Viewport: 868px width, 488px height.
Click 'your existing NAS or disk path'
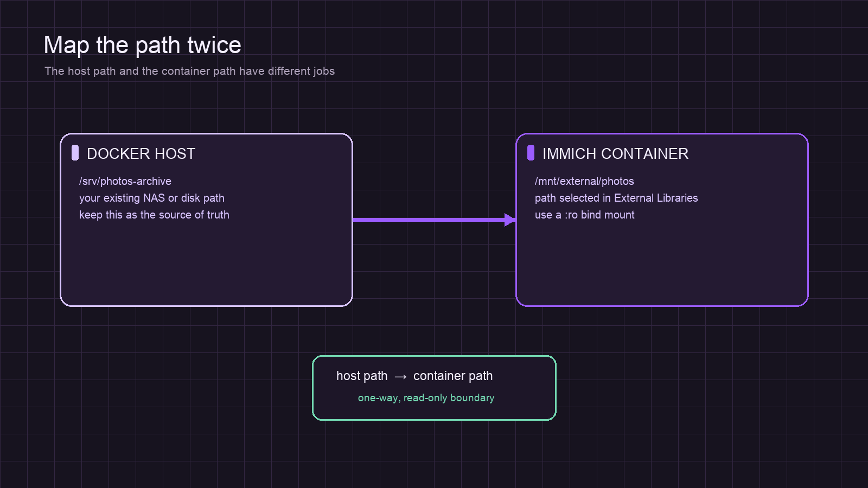(152, 198)
